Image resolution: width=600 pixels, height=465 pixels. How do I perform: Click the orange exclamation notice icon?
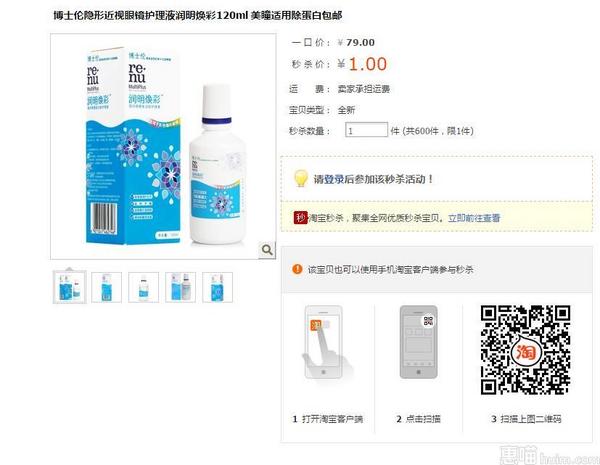pyautogui.click(x=297, y=269)
